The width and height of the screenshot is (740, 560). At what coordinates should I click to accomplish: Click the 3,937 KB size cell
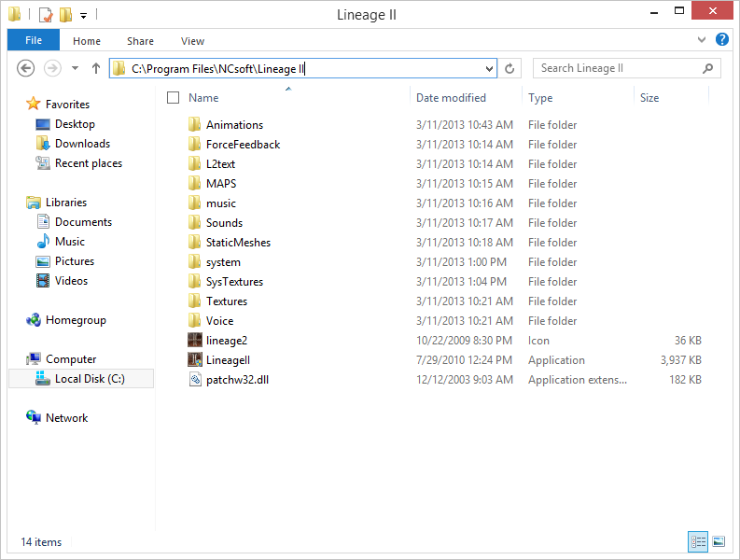(680, 359)
